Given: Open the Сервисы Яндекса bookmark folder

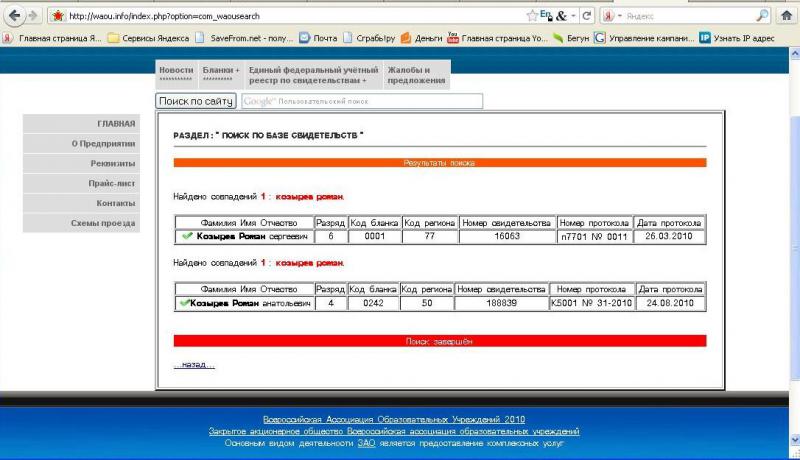Looking at the screenshot, I should 150,38.
